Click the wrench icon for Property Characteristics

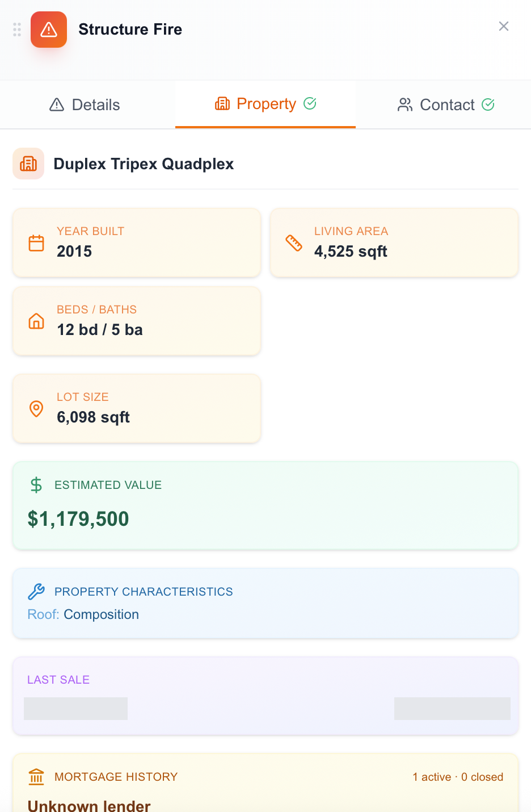pos(36,592)
